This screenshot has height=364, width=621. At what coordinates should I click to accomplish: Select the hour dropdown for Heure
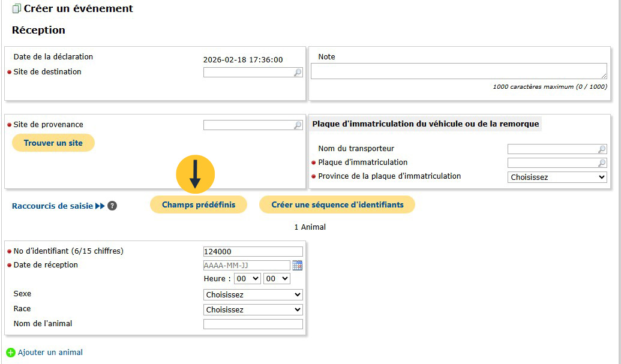tap(247, 279)
